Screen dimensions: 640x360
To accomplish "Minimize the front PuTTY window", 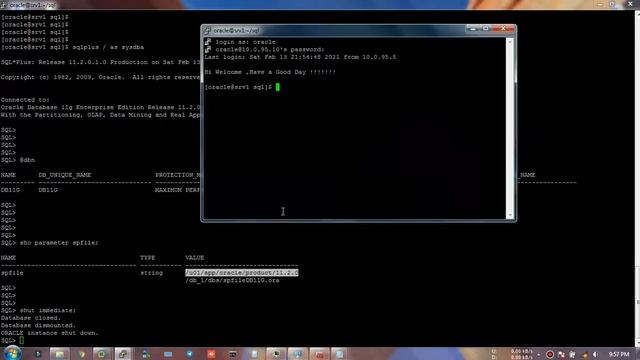I will pyautogui.click(x=473, y=29).
